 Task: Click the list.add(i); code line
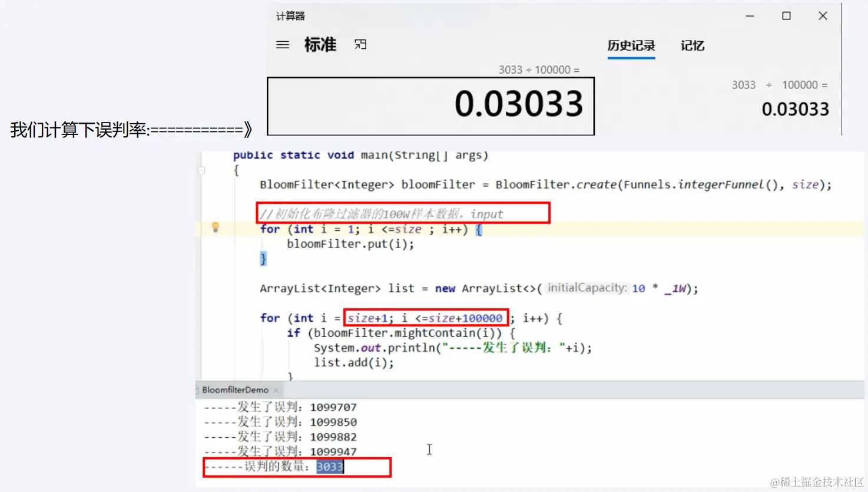[354, 362]
